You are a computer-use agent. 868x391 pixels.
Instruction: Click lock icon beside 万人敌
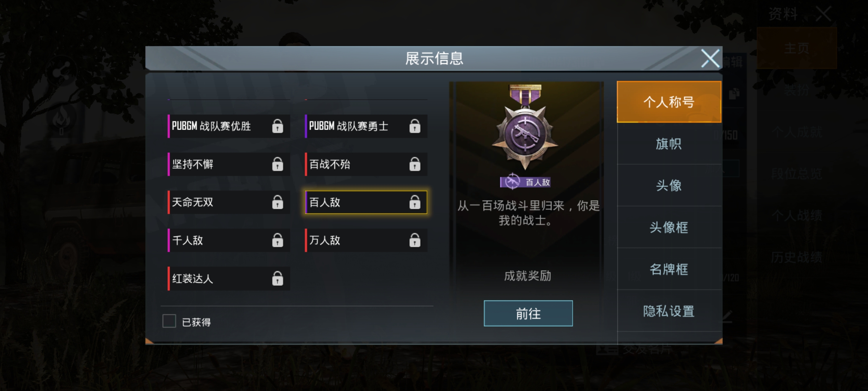coord(415,240)
